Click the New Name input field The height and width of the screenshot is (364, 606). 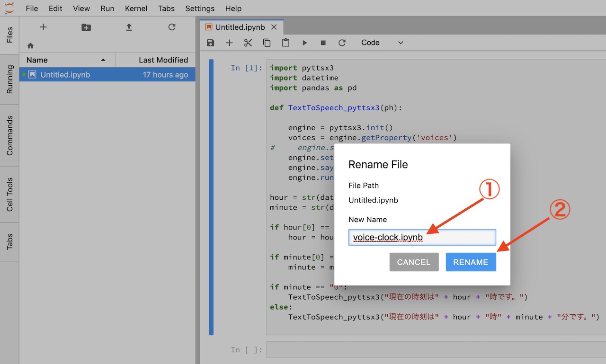422,238
